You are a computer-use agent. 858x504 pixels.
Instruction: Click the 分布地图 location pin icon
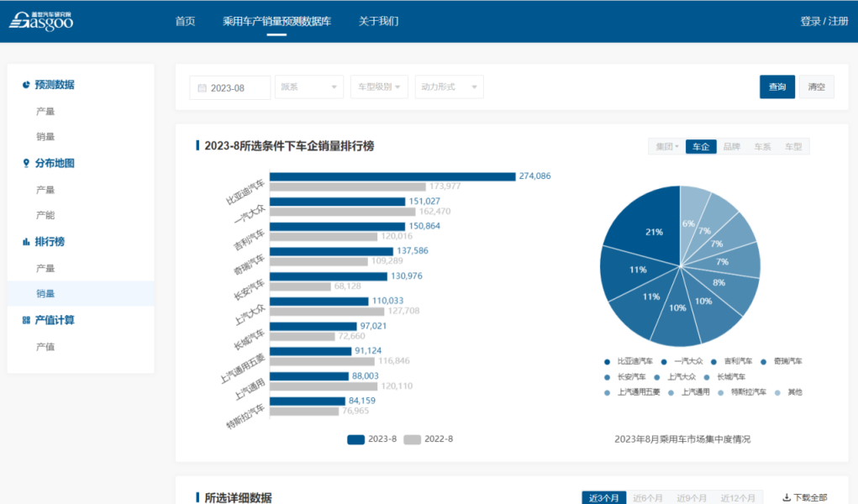26,163
